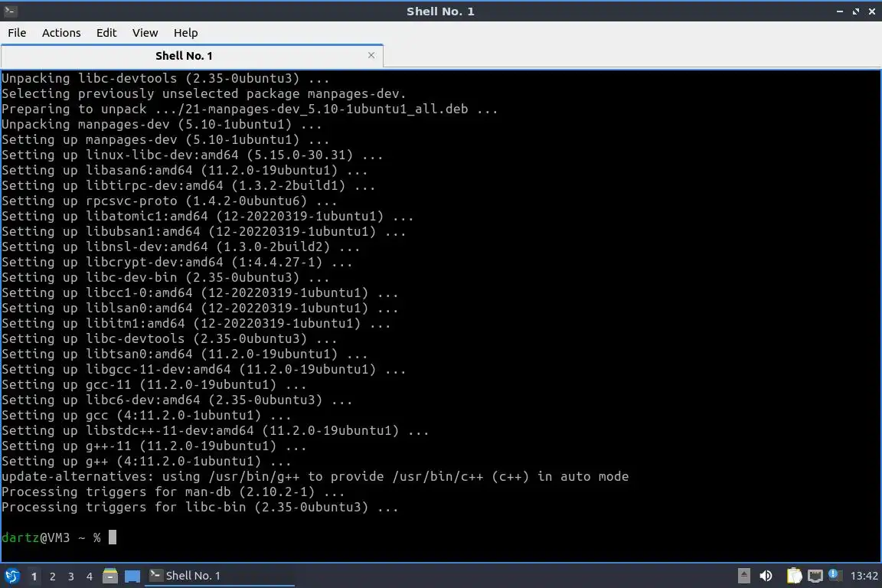Open the file manager from the taskbar
The height and width of the screenshot is (588, 882).
pyautogui.click(x=110, y=576)
